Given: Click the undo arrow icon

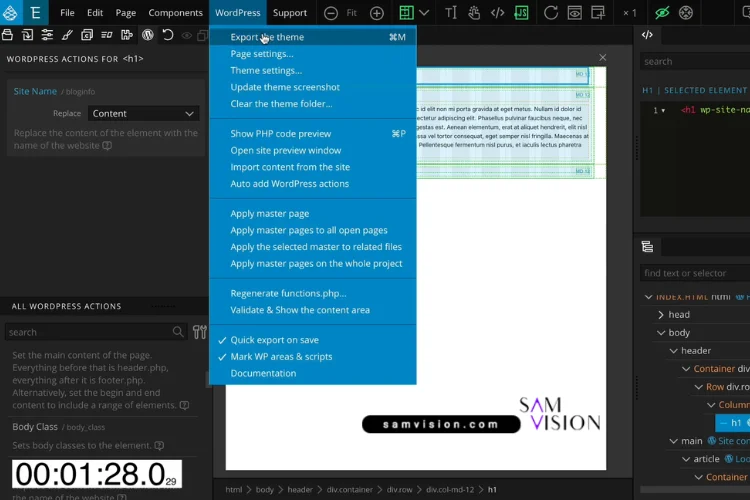Looking at the screenshot, I should tap(167, 35).
